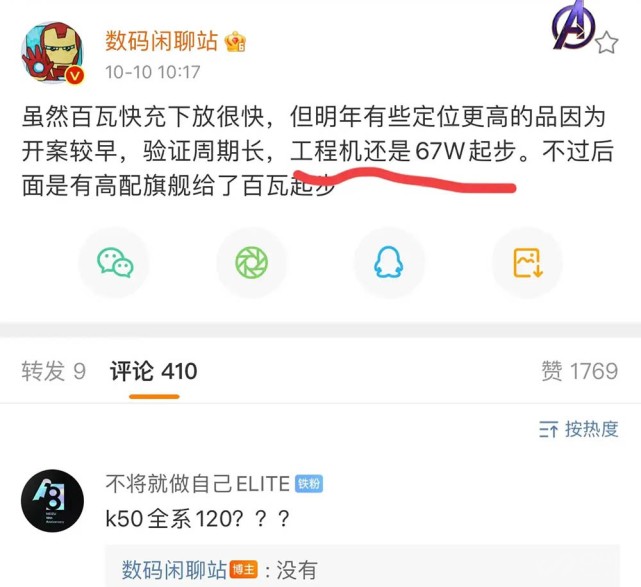The image size is (641, 587).
Task: Open 数码闲聊站 Iron Man avatar
Action: [53, 52]
